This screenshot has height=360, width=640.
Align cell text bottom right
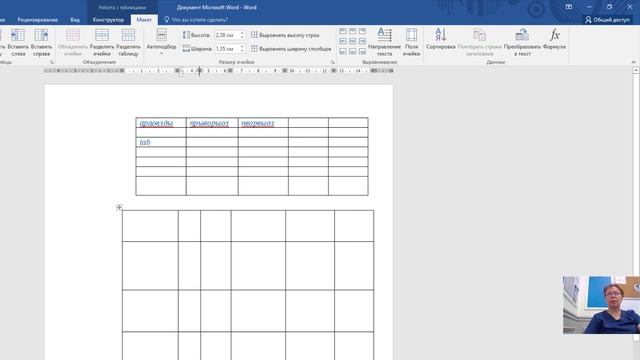coord(362,51)
